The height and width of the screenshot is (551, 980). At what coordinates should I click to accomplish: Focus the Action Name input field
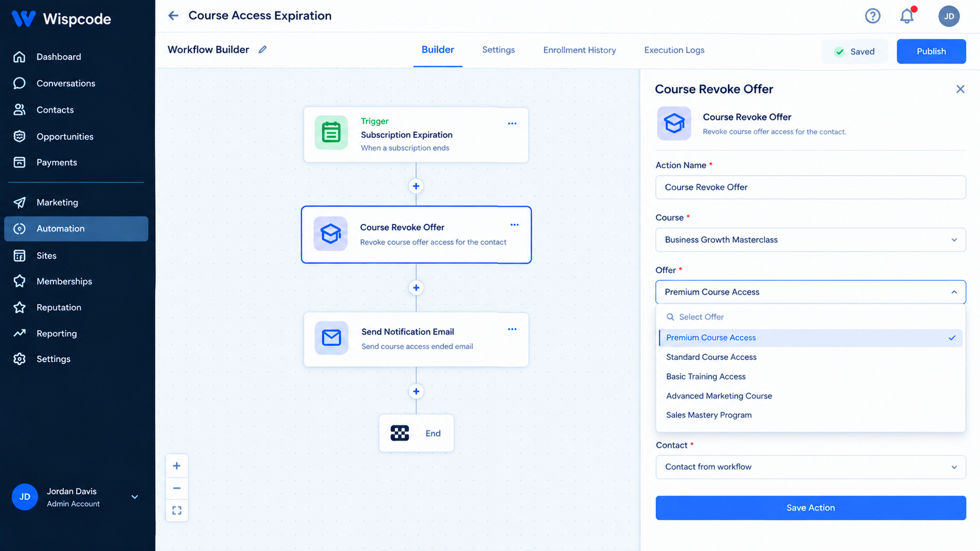(x=810, y=188)
